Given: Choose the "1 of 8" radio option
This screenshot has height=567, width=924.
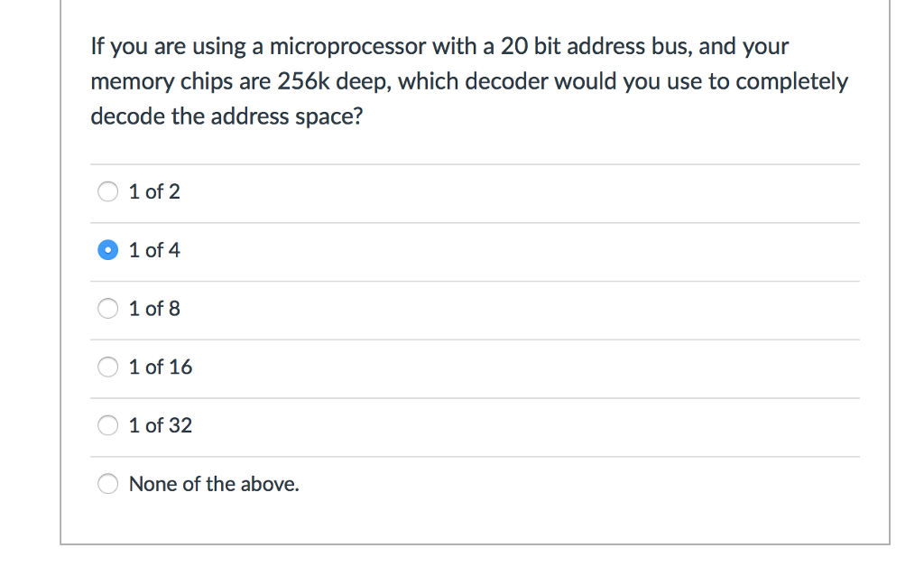Looking at the screenshot, I should [108, 308].
